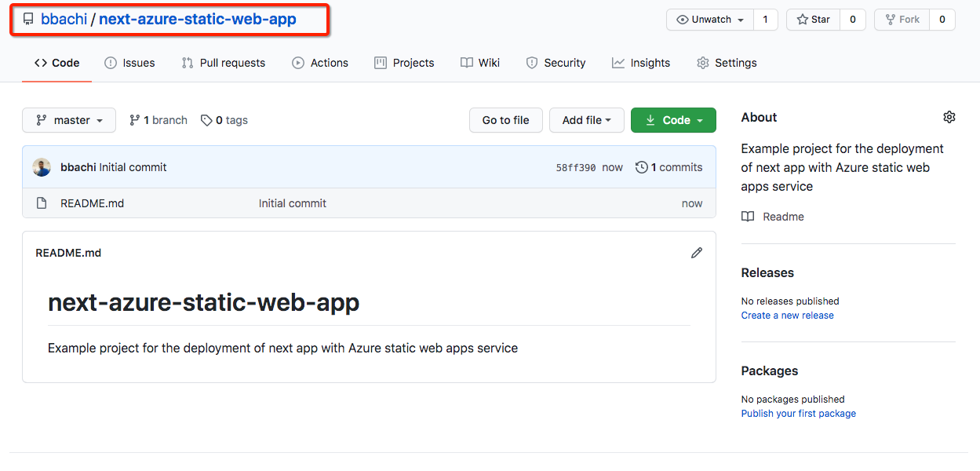
Task: Click the eye icon in Unwatch button
Action: coord(683,20)
